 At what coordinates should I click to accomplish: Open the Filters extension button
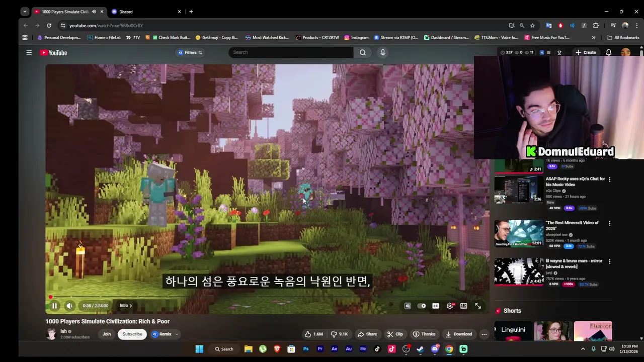(190, 52)
